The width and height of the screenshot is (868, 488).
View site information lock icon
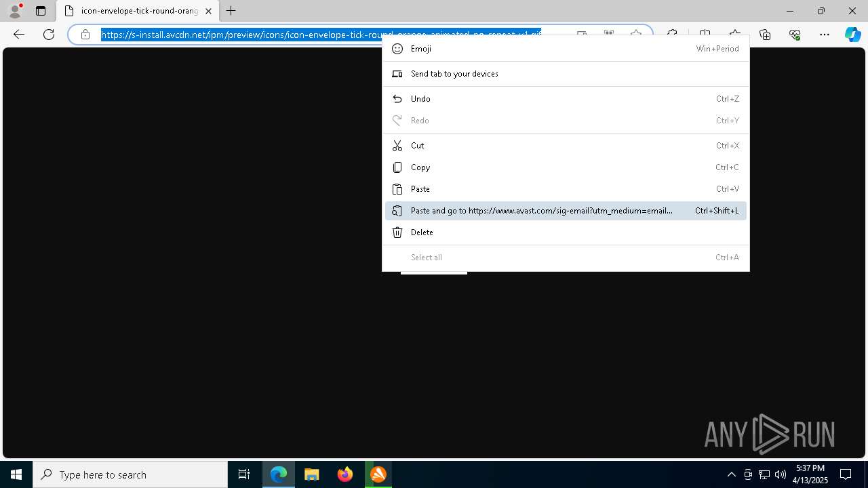click(85, 35)
